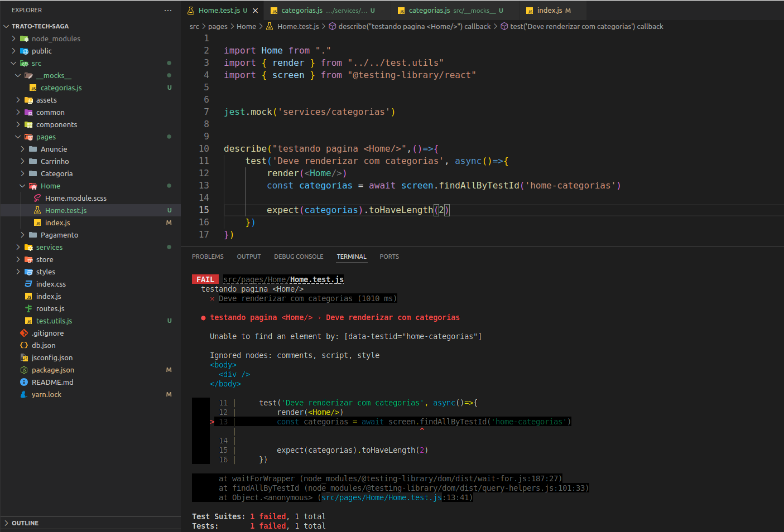784x532 pixels.
Task: Click the Home.test.js flask test icon
Action: pyautogui.click(x=37, y=210)
